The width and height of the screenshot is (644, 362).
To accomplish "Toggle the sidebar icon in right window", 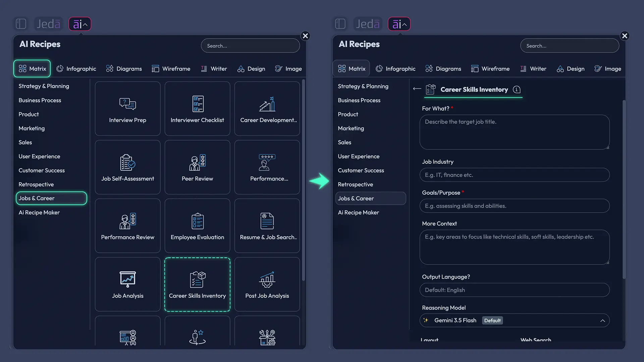I will click(x=340, y=24).
